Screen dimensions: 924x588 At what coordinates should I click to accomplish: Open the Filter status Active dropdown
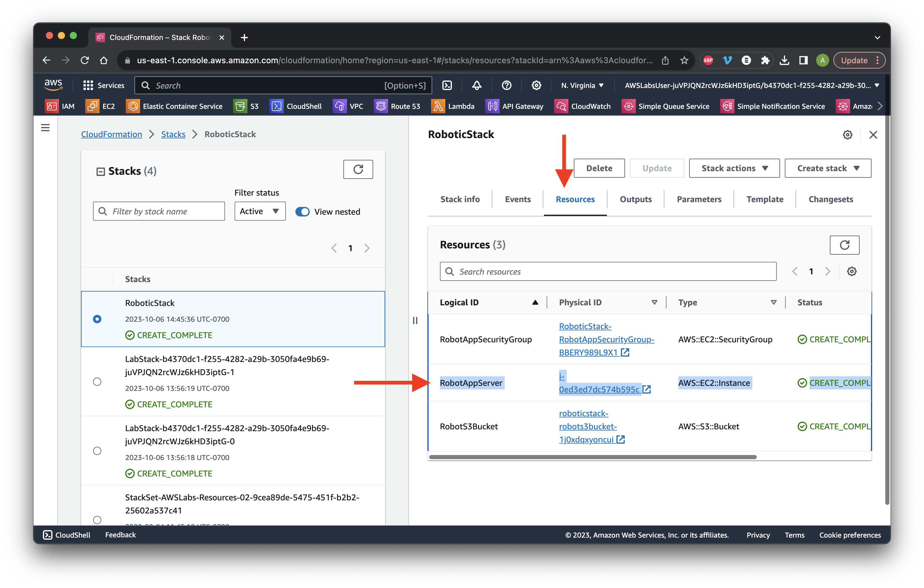[x=260, y=211]
